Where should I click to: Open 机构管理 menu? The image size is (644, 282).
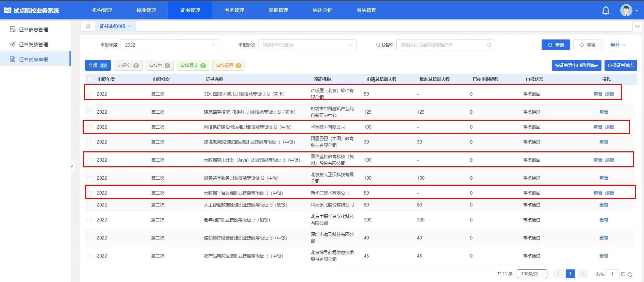pyautogui.click(x=102, y=10)
